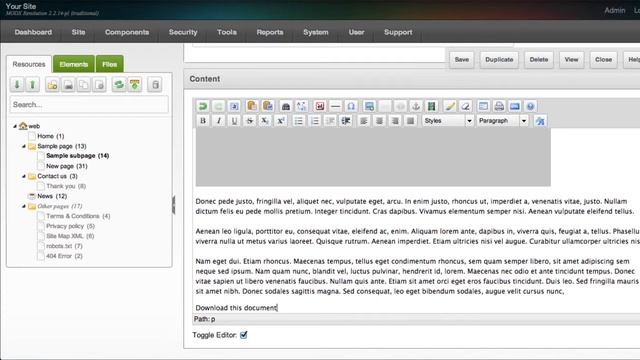The height and width of the screenshot is (360, 640).
Task: Open the Support menu
Action: pyautogui.click(x=398, y=32)
